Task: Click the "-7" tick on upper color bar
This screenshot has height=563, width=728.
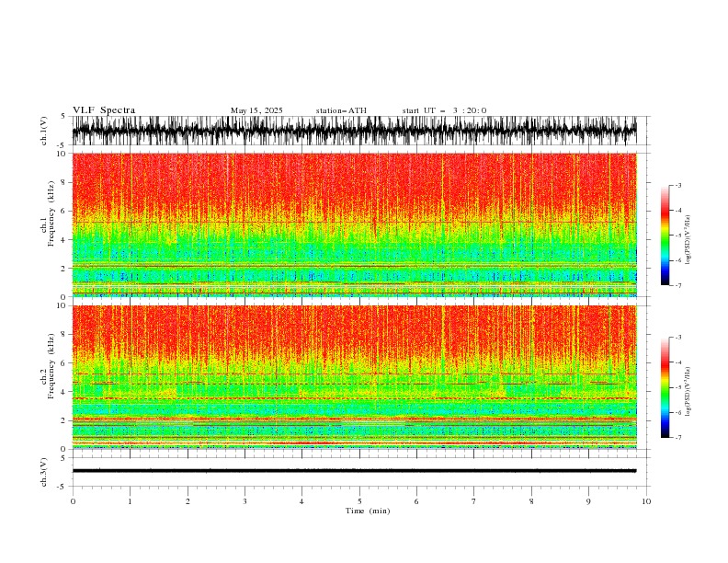Action: tap(678, 285)
